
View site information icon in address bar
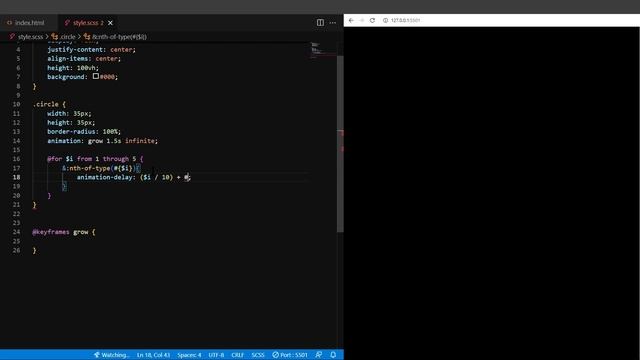385,20
